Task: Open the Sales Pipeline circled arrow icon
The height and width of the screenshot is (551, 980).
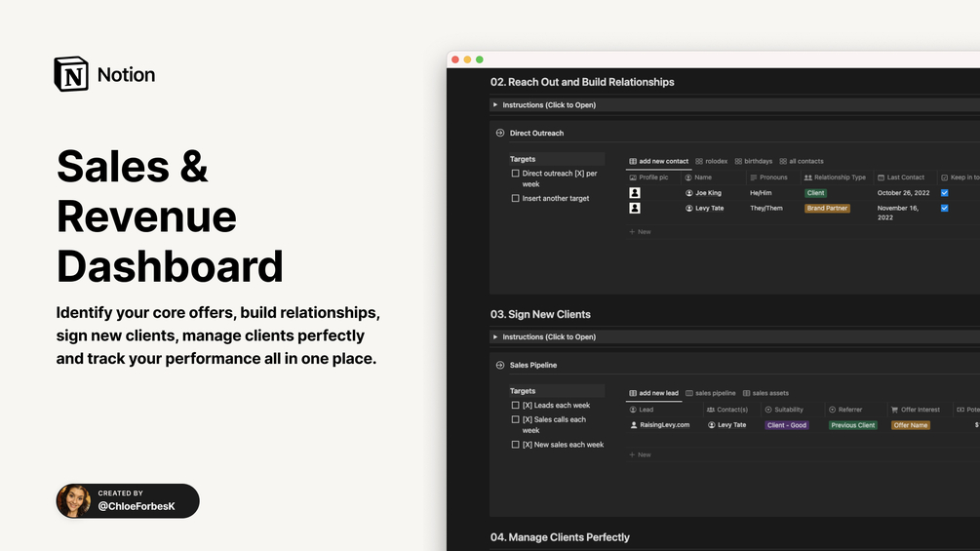Action: tap(500, 365)
